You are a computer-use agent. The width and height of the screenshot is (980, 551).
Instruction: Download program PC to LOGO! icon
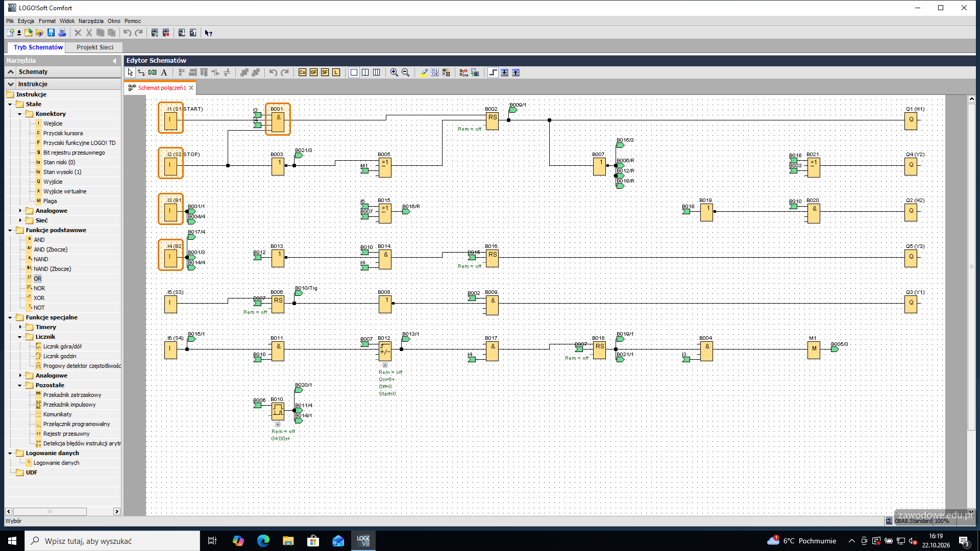tap(182, 33)
